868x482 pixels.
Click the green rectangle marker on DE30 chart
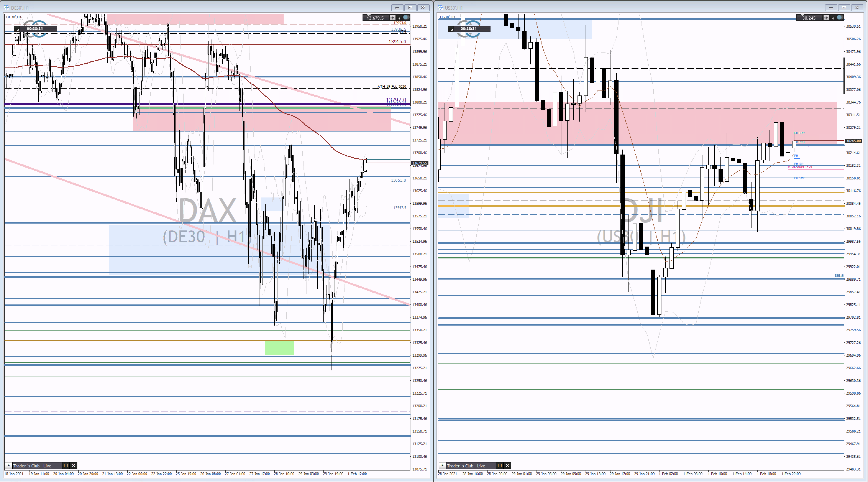(x=280, y=348)
